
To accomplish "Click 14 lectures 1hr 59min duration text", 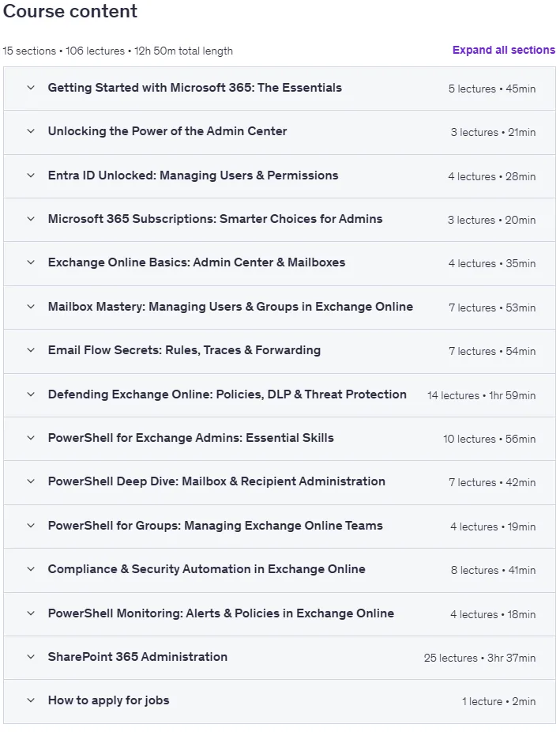I will [481, 395].
